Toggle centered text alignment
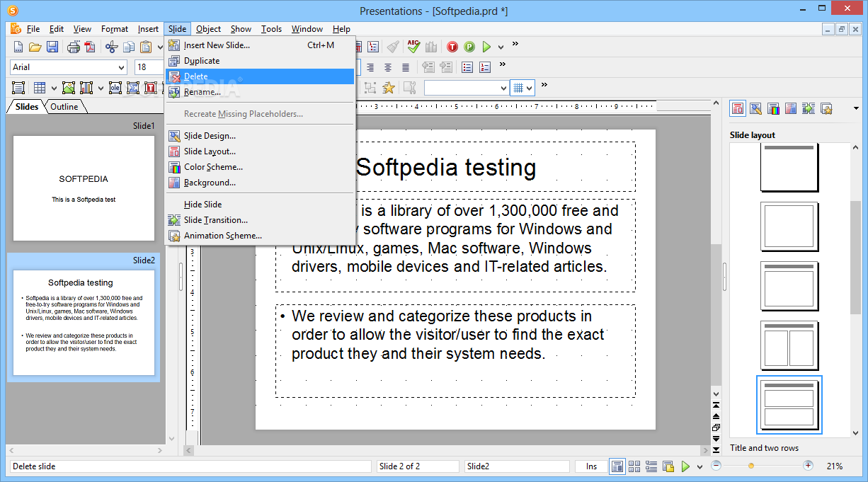This screenshot has height=482, width=868. click(x=388, y=67)
